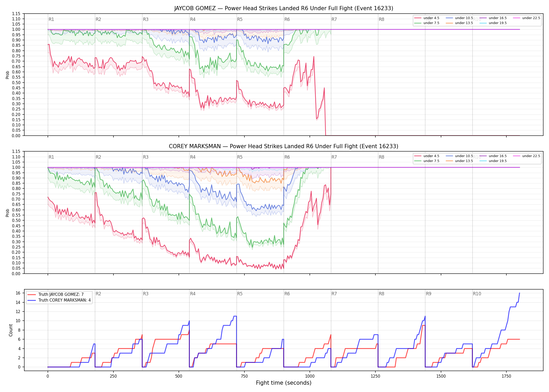Click the R10 round marker in bottom chart
Image resolution: width=549 pixels, height=392 pixels.
(x=477, y=294)
